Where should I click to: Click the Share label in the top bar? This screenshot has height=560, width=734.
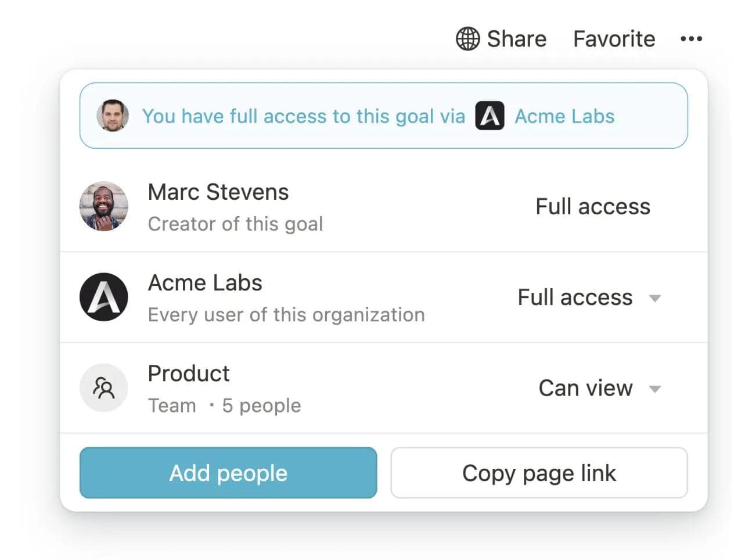pyautogui.click(x=516, y=39)
